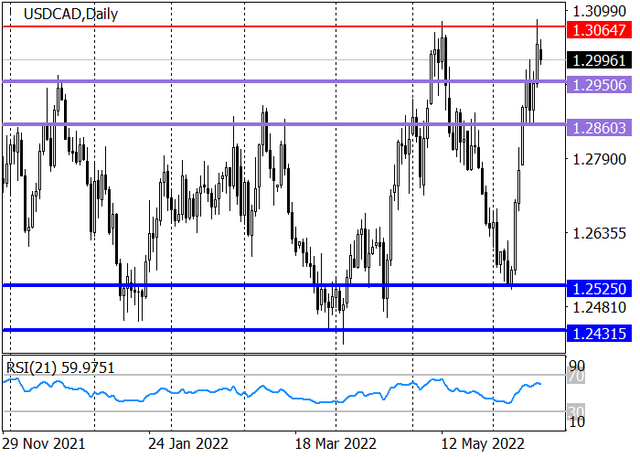Click the current price label 1.29961
The height and width of the screenshot is (457, 640).
[x=599, y=60]
